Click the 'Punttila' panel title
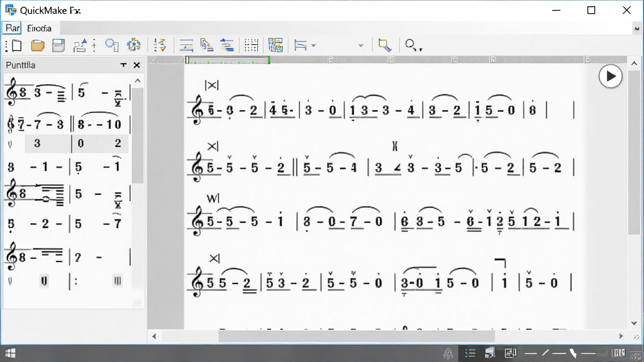Image resolution: width=644 pixels, height=362 pixels. coord(21,65)
